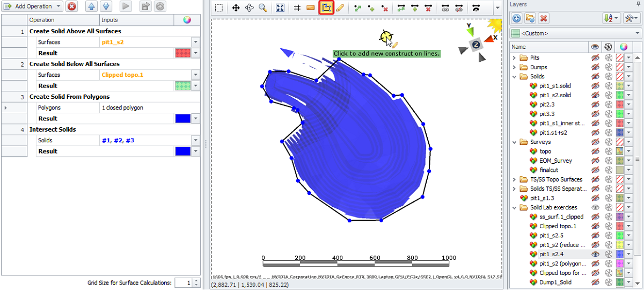Move operation up with the up arrow
The height and width of the screenshot is (290, 644).
pos(91,6)
